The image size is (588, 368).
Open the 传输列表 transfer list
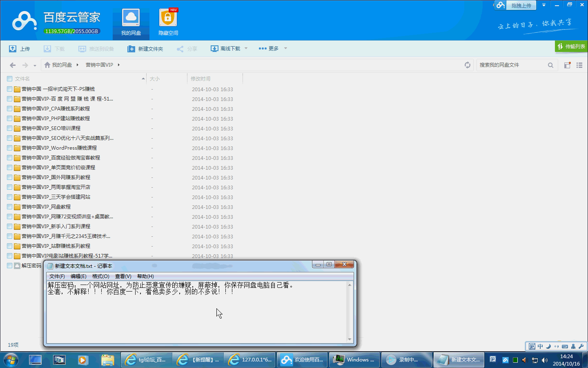pyautogui.click(x=571, y=47)
